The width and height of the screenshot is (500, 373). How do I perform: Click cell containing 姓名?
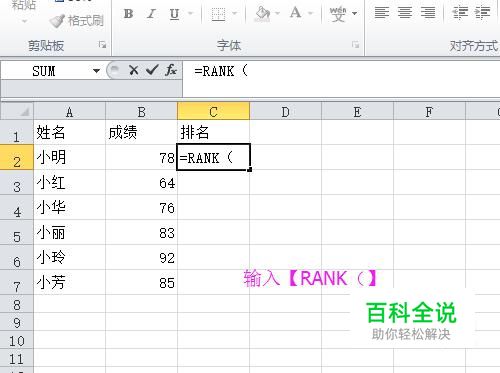pos(69,132)
